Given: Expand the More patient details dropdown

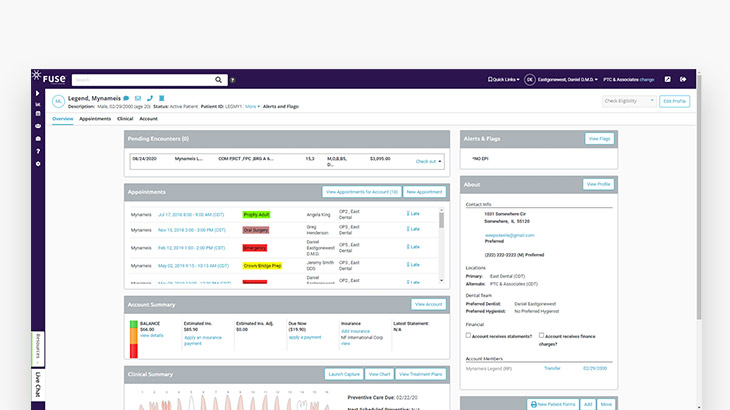Looking at the screenshot, I should (252, 107).
